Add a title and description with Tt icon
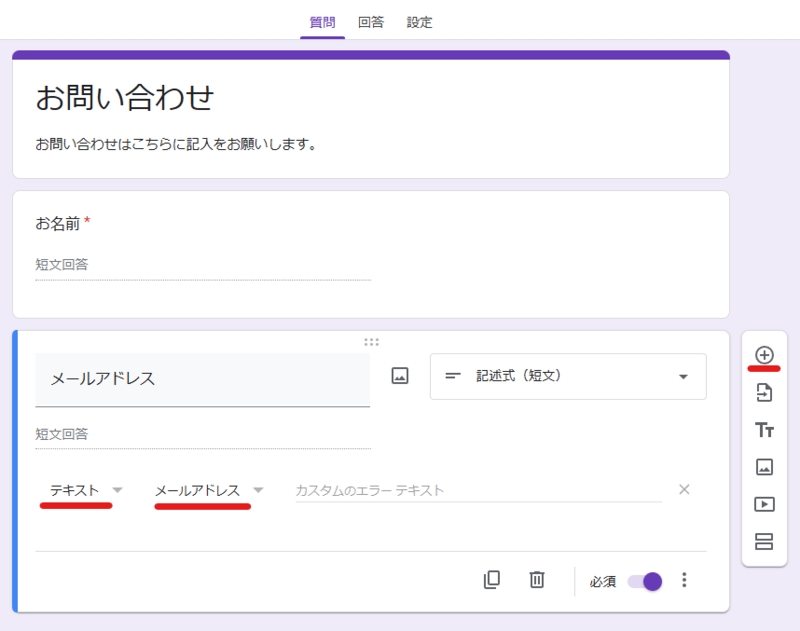This screenshot has height=631, width=800. pyautogui.click(x=762, y=429)
